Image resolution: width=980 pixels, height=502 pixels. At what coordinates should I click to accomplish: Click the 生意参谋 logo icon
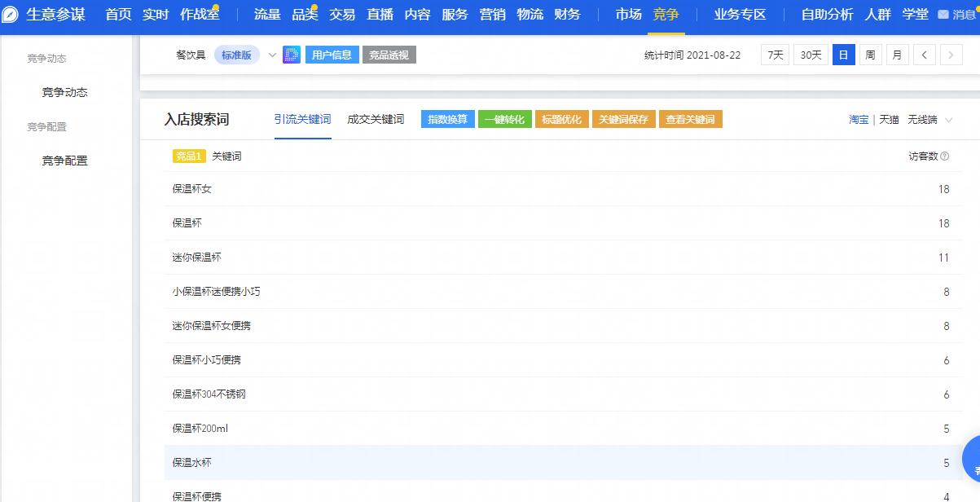[x=11, y=14]
